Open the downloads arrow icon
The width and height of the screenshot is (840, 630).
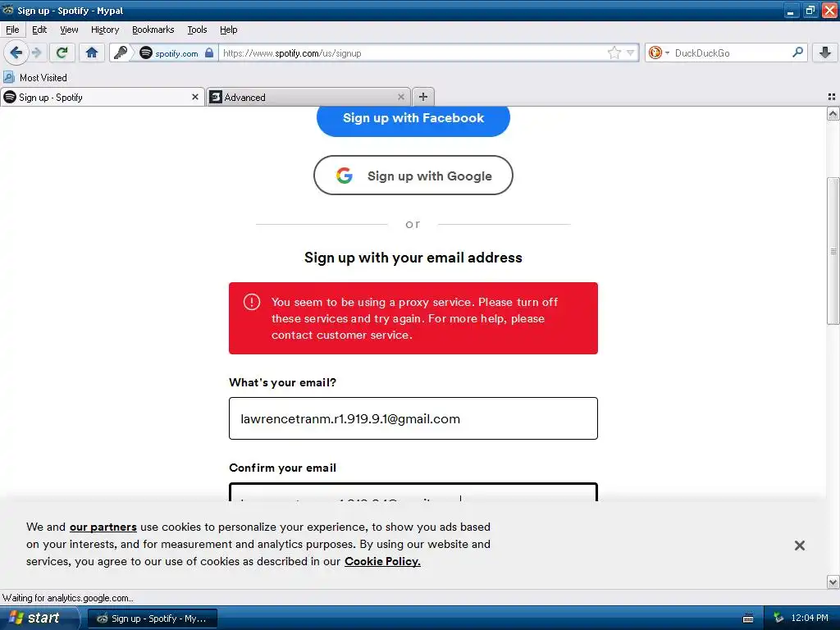(825, 52)
